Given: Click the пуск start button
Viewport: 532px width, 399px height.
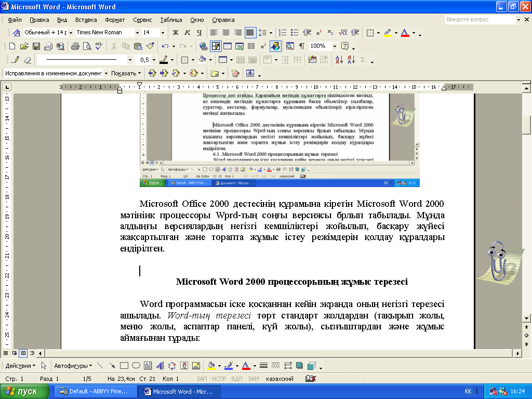Looking at the screenshot, I should click(24, 392).
